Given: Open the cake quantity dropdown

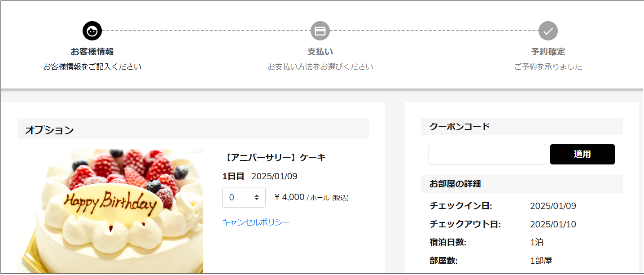Looking at the screenshot, I should [244, 197].
